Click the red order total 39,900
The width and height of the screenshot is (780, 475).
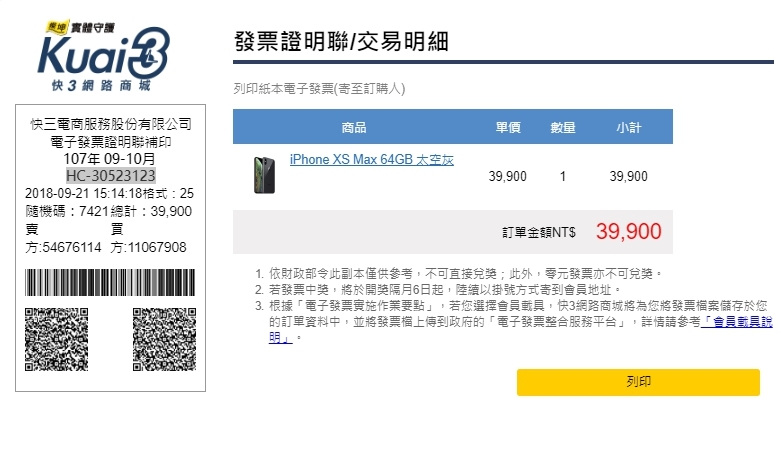tap(629, 231)
